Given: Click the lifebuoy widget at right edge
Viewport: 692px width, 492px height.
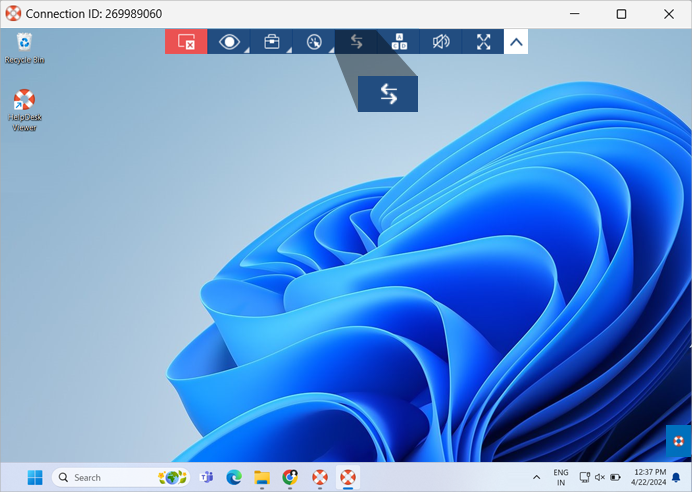Looking at the screenshot, I should click(x=678, y=440).
